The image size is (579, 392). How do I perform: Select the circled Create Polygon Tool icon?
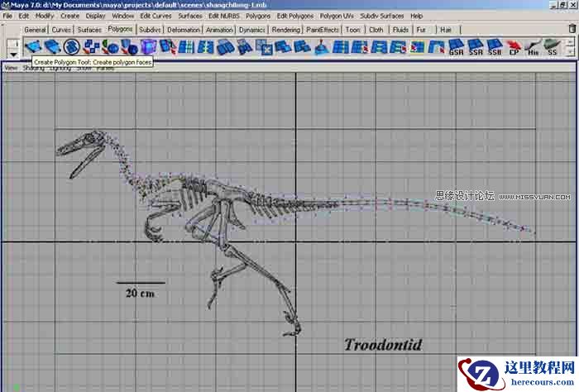72,47
